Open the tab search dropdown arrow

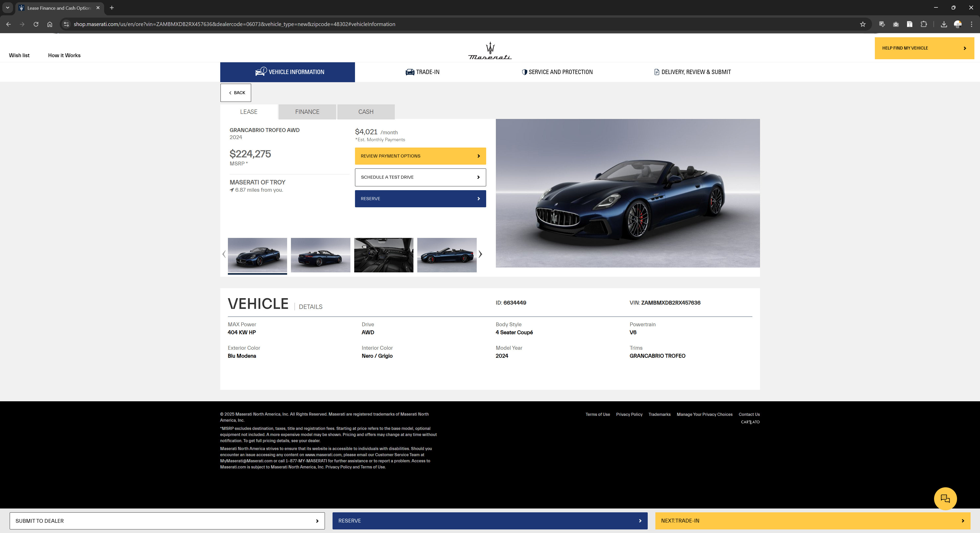[x=8, y=8]
